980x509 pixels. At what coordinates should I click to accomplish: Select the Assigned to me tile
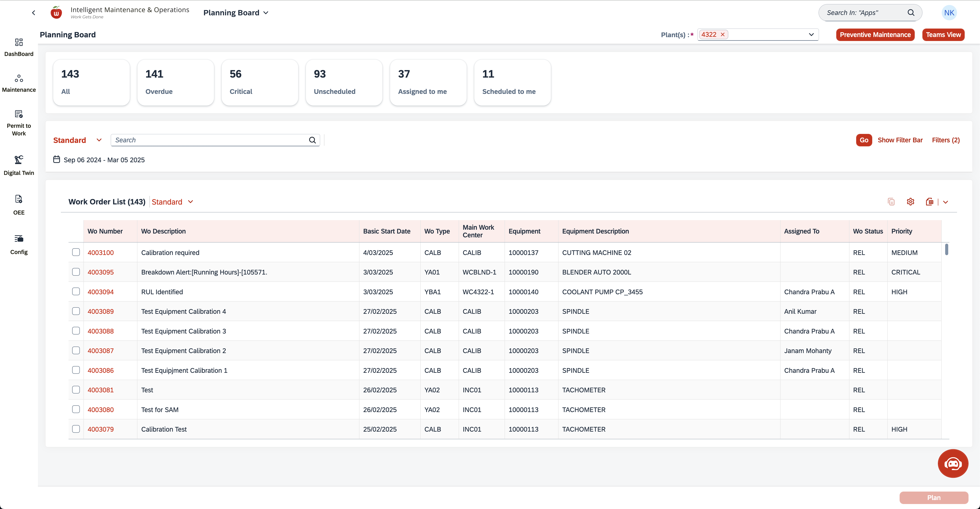pyautogui.click(x=428, y=82)
